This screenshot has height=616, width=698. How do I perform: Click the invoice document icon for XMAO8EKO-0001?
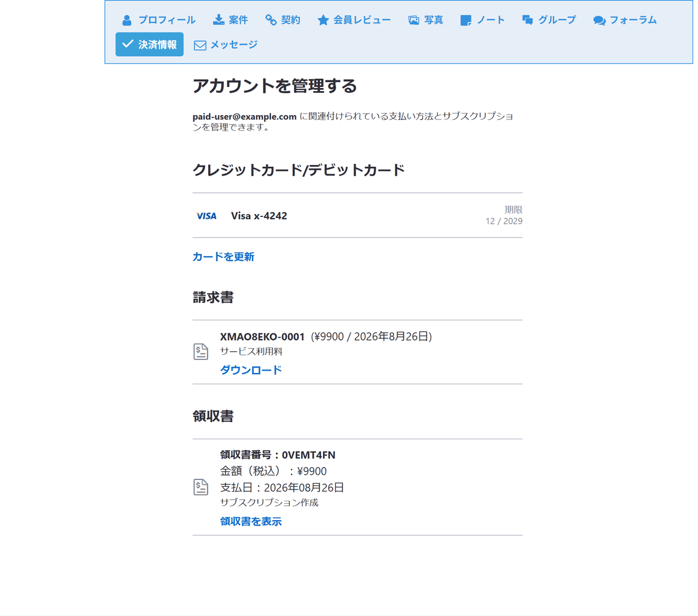coord(201,352)
